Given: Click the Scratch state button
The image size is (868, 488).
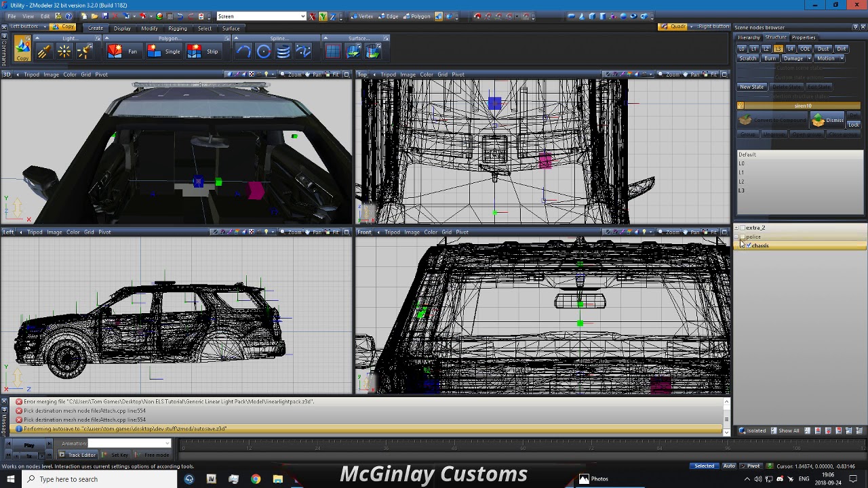Looking at the screenshot, I should 747,58.
